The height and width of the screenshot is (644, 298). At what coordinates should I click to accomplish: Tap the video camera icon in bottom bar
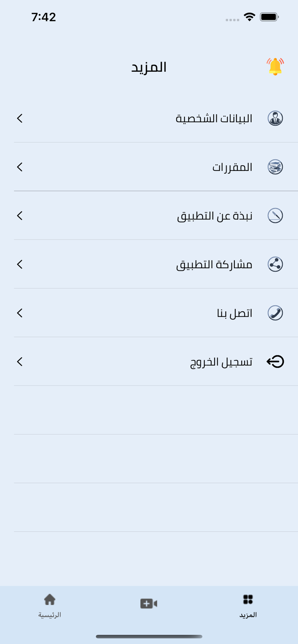coord(149,603)
